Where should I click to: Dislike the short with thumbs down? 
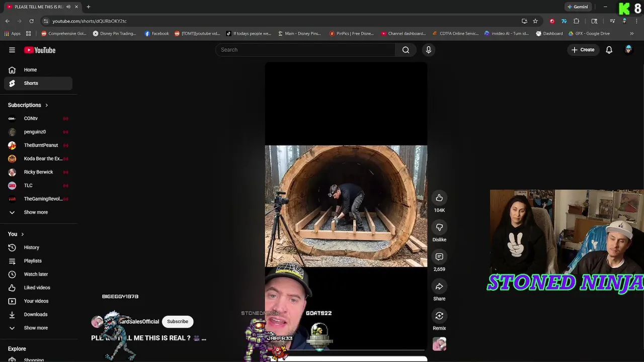coord(439,227)
